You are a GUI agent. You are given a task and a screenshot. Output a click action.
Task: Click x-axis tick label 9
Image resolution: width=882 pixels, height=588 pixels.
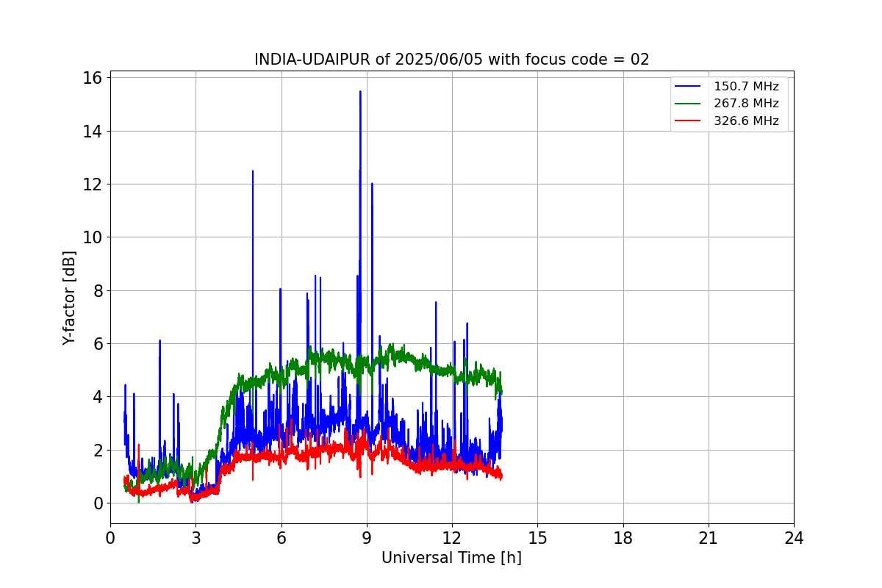pyautogui.click(x=367, y=538)
